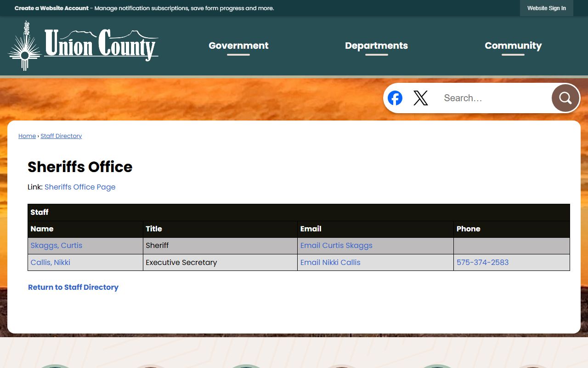
Task: Open Staff Directory breadcrumb link
Action: (61, 136)
